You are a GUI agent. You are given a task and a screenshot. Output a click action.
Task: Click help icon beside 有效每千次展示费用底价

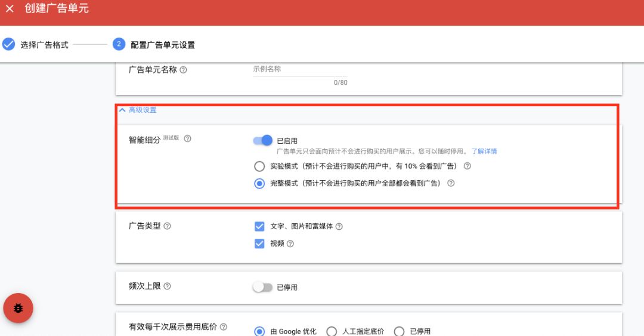(x=224, y=327)
